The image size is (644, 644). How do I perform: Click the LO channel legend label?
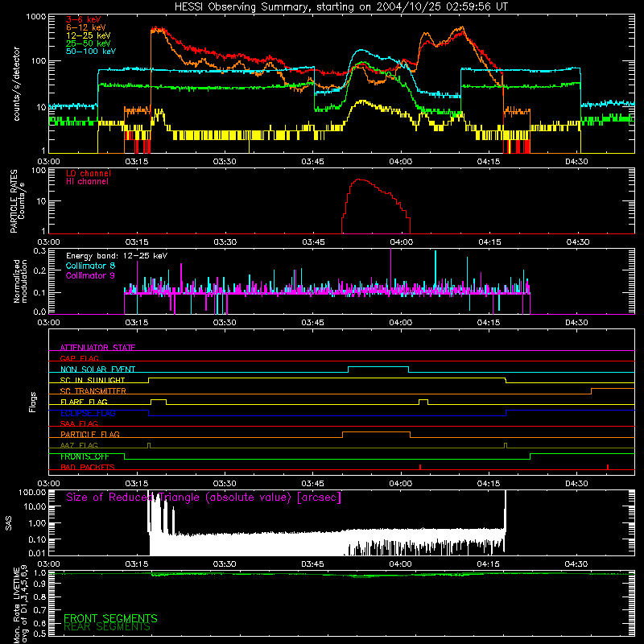click(x=89, y=173)
